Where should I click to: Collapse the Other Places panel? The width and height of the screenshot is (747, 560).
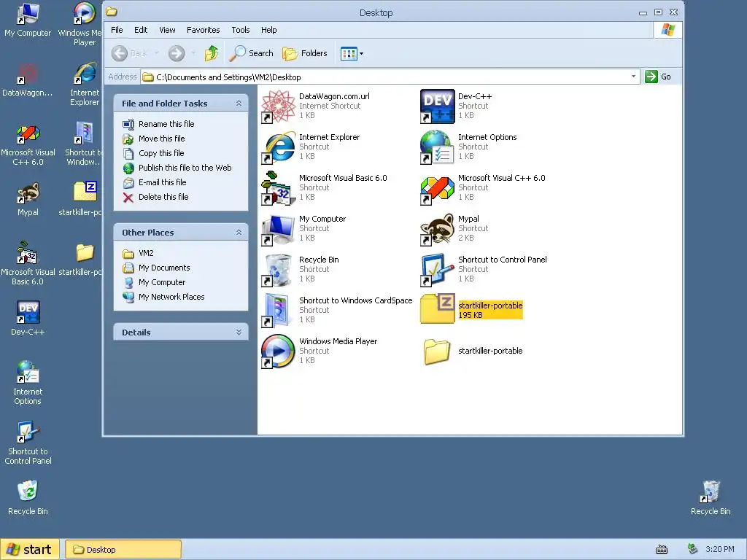click(239, 233)
